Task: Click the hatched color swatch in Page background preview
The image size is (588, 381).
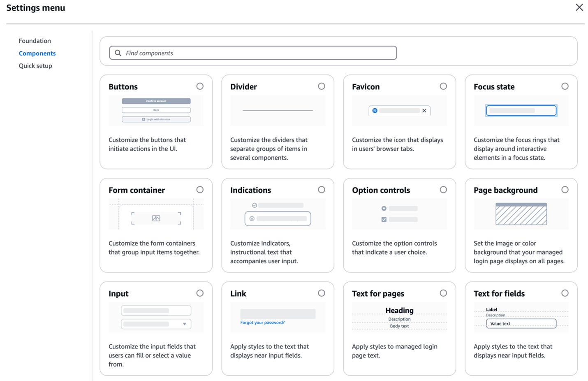Action: (x=521, y=214)
